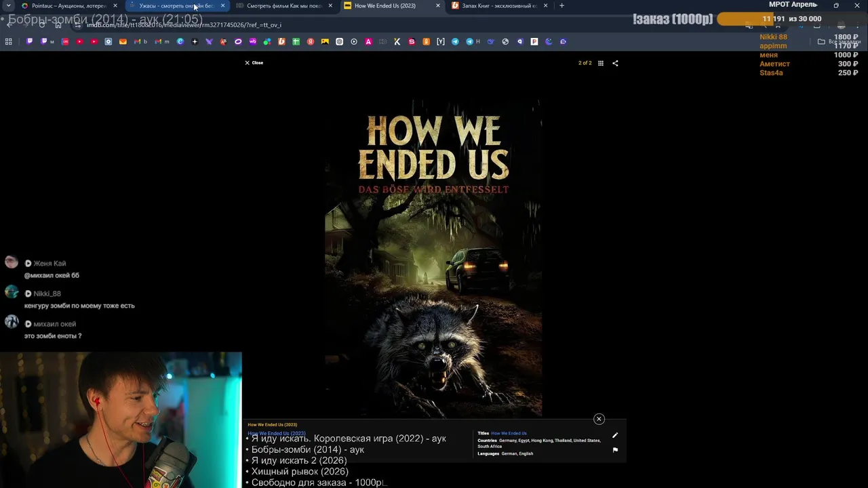Click the Languages German, English text

[x=505, y=453]
